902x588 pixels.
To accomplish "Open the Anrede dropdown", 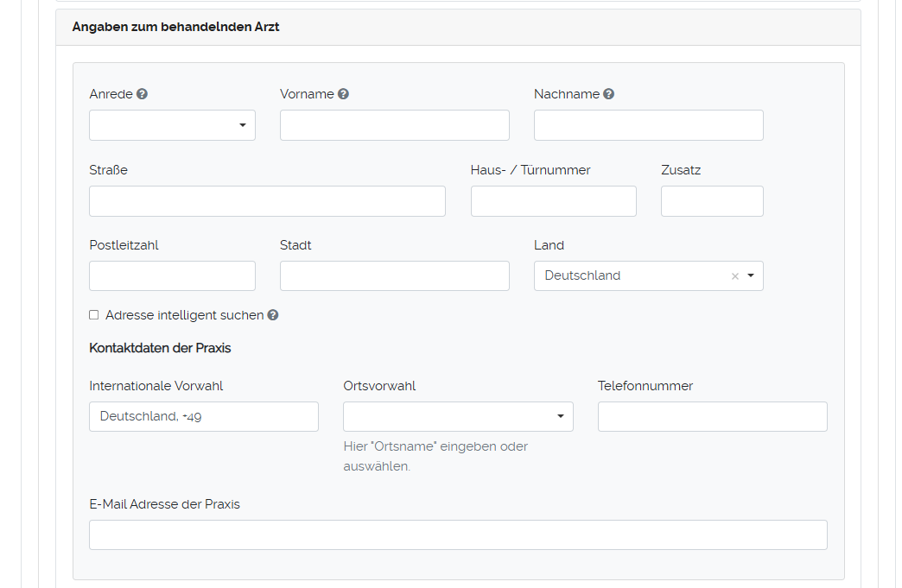I will (x=172, y=125).
